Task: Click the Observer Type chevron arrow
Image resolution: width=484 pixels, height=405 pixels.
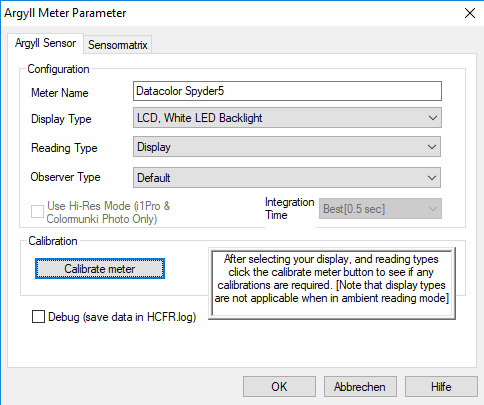Action: click(x=432, y=177)
